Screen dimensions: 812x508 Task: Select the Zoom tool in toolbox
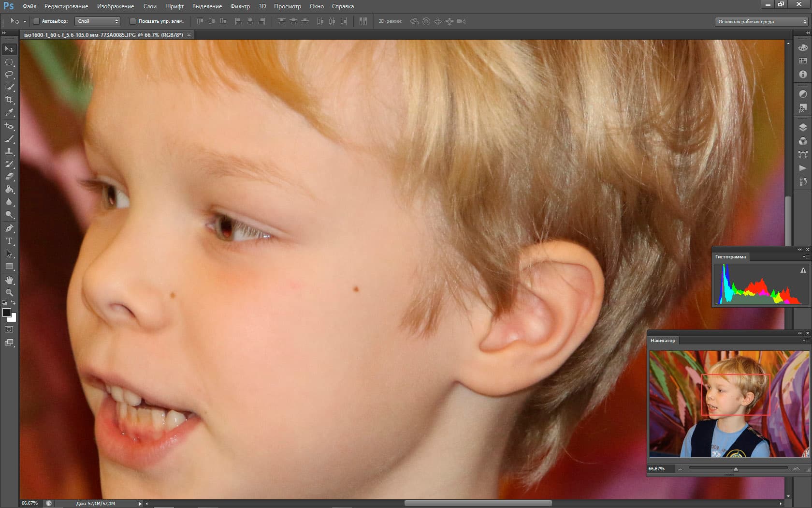(9, 293)
